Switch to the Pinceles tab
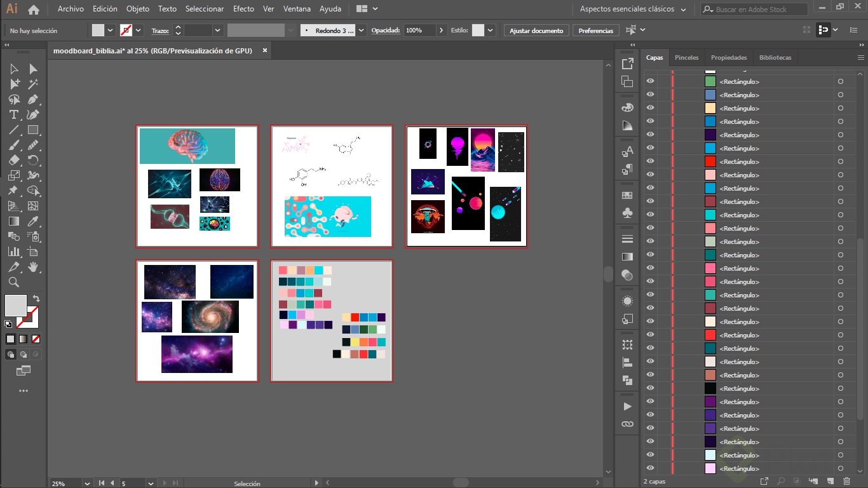 pyautogui.click(x=686, y=57)
